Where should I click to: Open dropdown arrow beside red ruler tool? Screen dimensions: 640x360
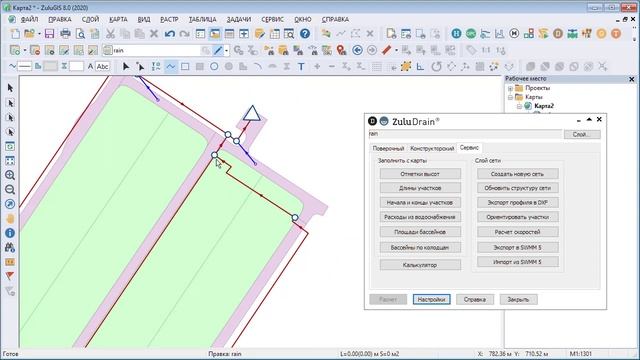point(396,50)
